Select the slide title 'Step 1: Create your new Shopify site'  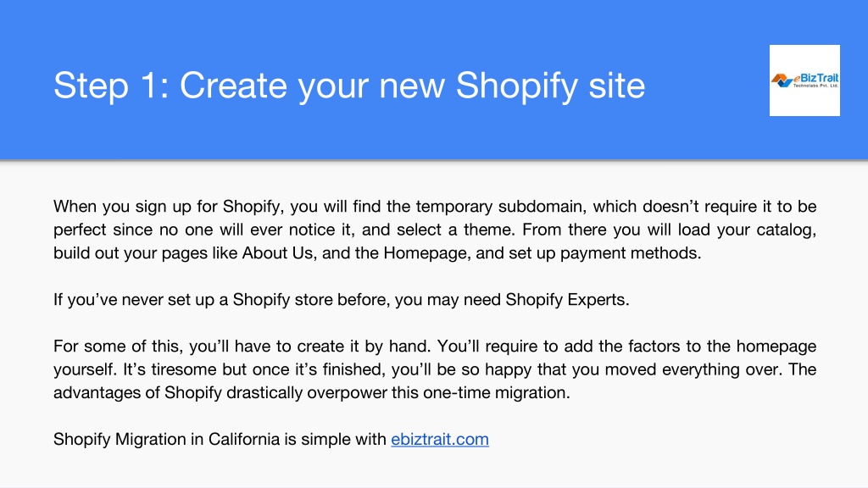point(349,86)
